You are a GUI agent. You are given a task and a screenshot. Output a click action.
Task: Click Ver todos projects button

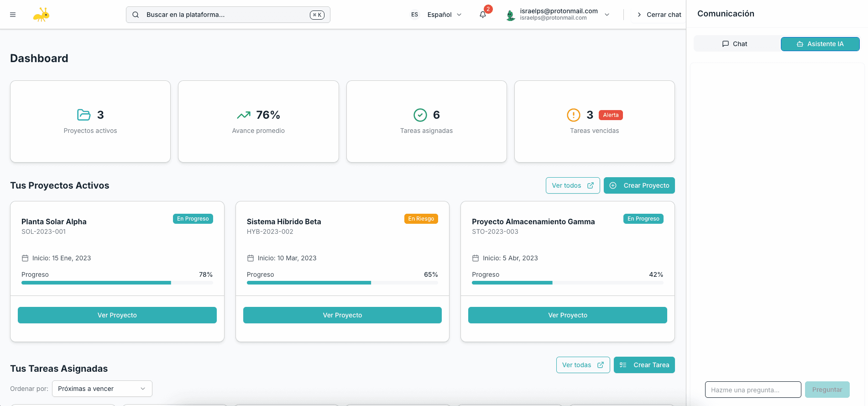click(573, 185)
